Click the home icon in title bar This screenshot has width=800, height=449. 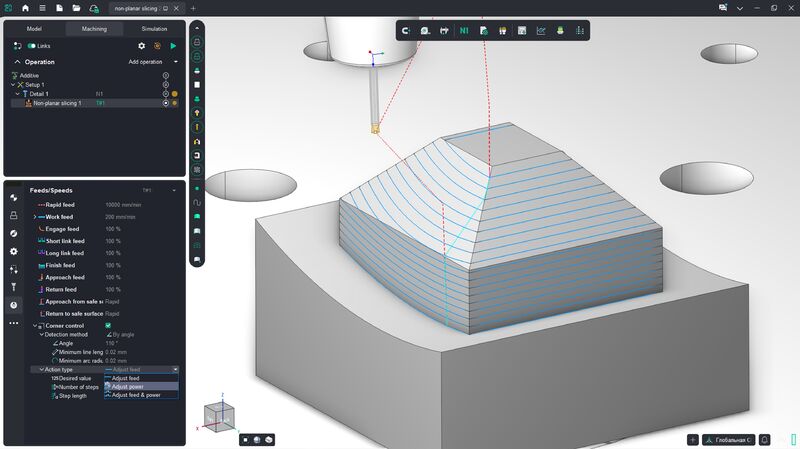coord(25,7)
